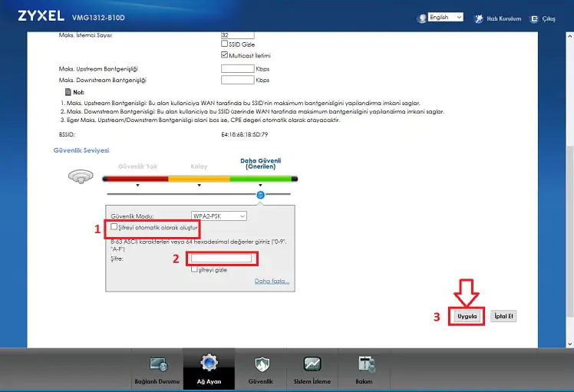
Task: Select Sistem İzleme bottom menu label
Action: (x=312, y=381)
